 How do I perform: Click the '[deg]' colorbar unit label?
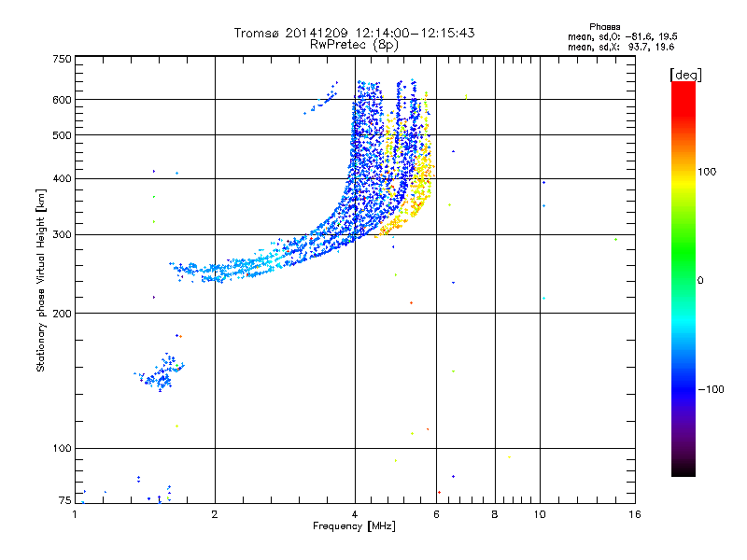pos(685,75)
